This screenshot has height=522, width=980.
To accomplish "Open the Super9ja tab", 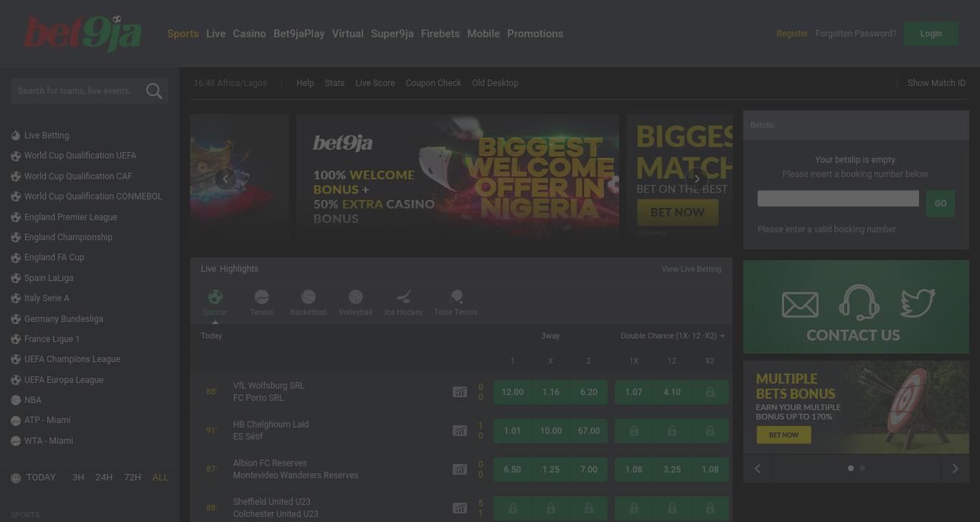I will pyautogui.click(x=392, y=34).
